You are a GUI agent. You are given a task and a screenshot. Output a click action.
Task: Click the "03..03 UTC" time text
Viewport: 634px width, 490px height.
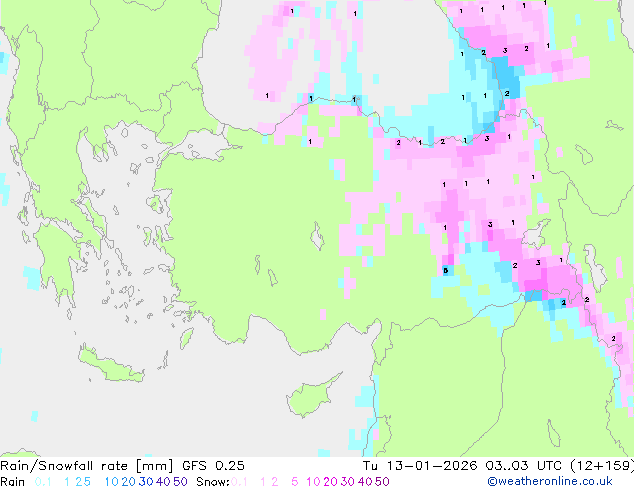524,466
